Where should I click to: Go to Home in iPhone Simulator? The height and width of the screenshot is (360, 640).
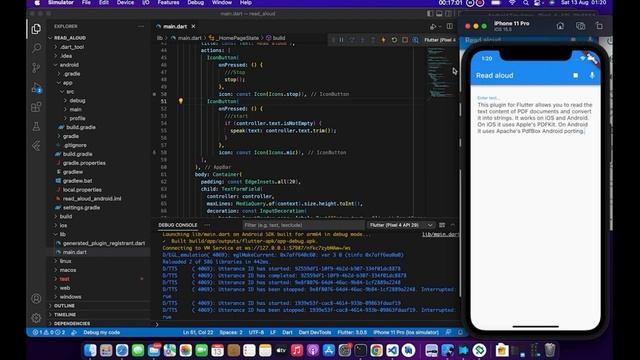coord(560,26)
